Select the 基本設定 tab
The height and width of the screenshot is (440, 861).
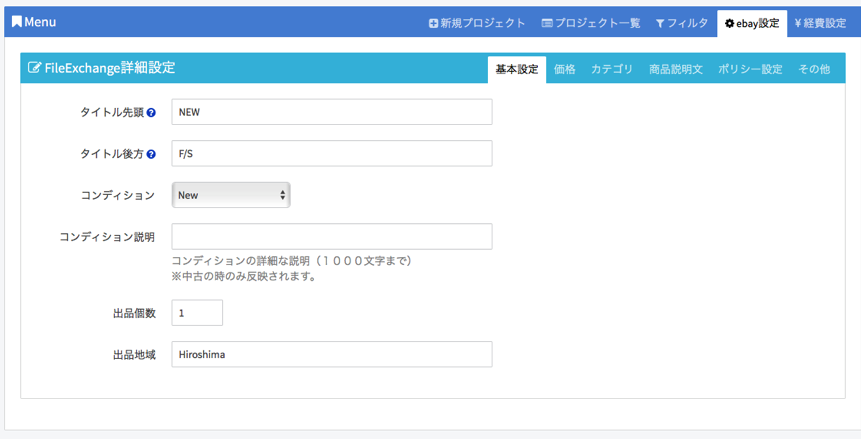(x=517, y=69)
